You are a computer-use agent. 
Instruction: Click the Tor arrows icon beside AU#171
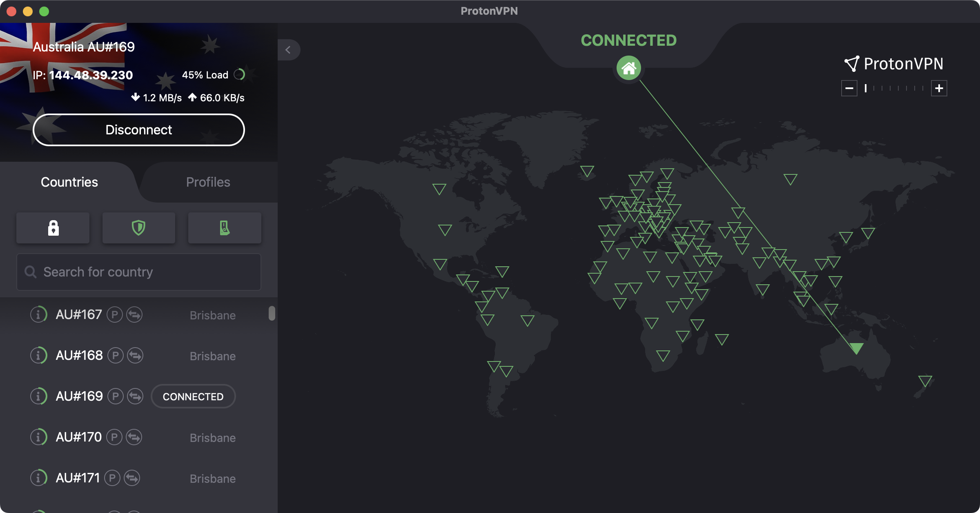132,478
